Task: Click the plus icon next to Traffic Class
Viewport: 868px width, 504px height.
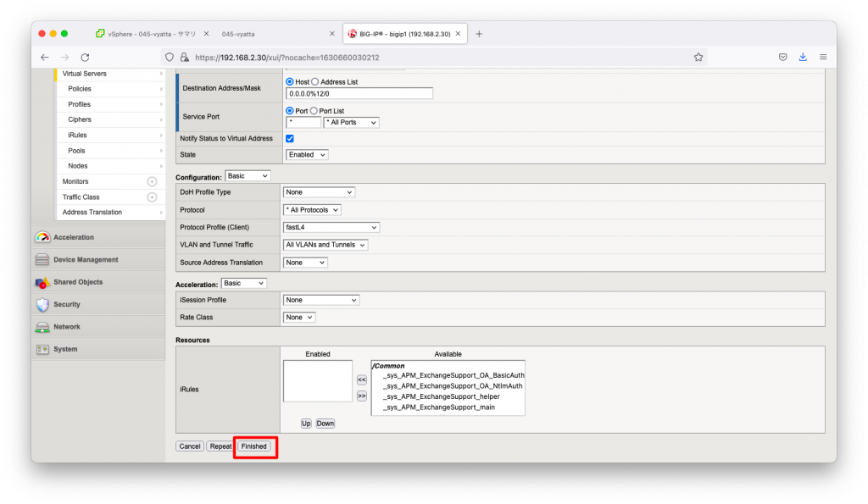Action: tap(153, 197)
